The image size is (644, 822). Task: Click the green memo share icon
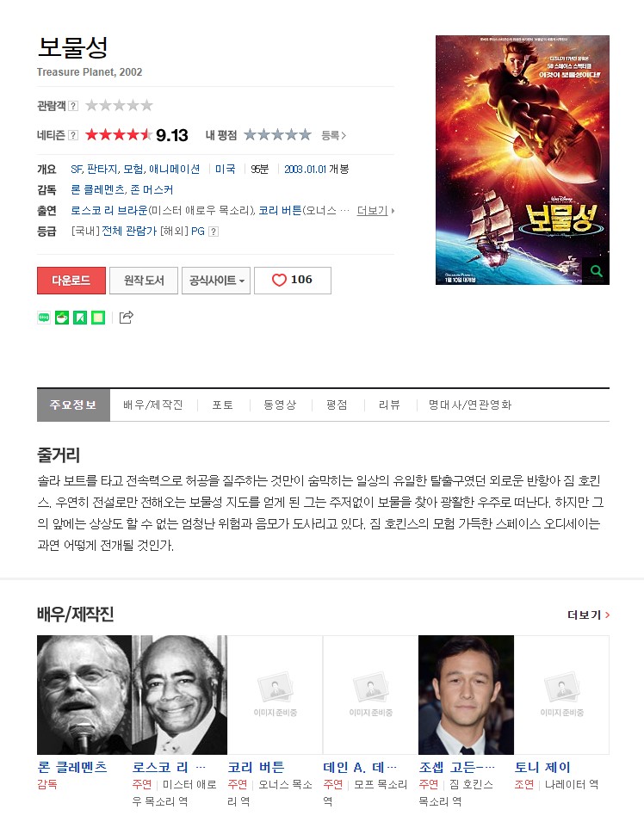pos(98,317)
